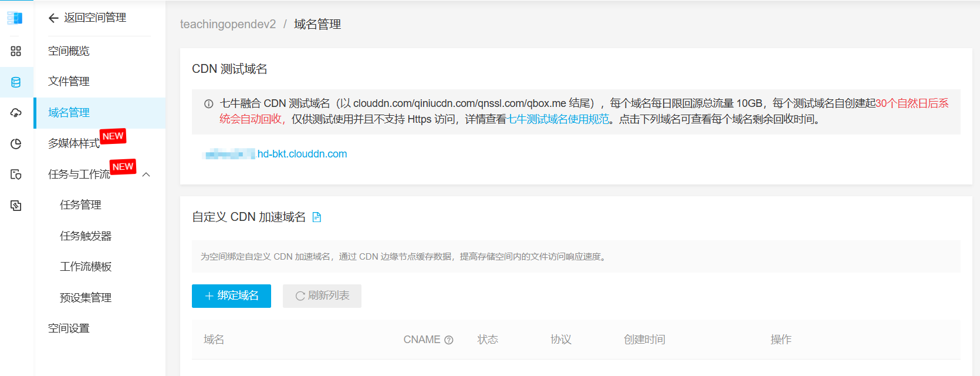Open 空间设置 in the sidebar
980x376 pixels.
[69, 328]
